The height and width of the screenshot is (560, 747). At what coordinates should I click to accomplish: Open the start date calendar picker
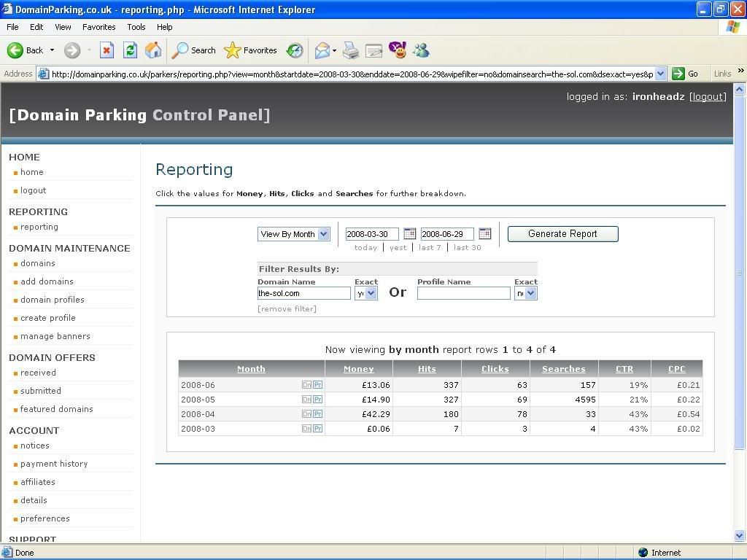[x=409, y=234]
